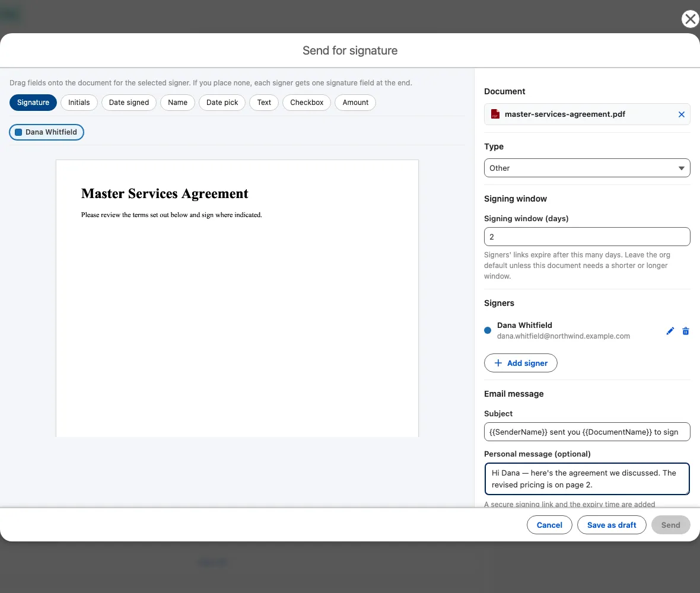Click into the Personal message textarea

(x=587, y=479)
